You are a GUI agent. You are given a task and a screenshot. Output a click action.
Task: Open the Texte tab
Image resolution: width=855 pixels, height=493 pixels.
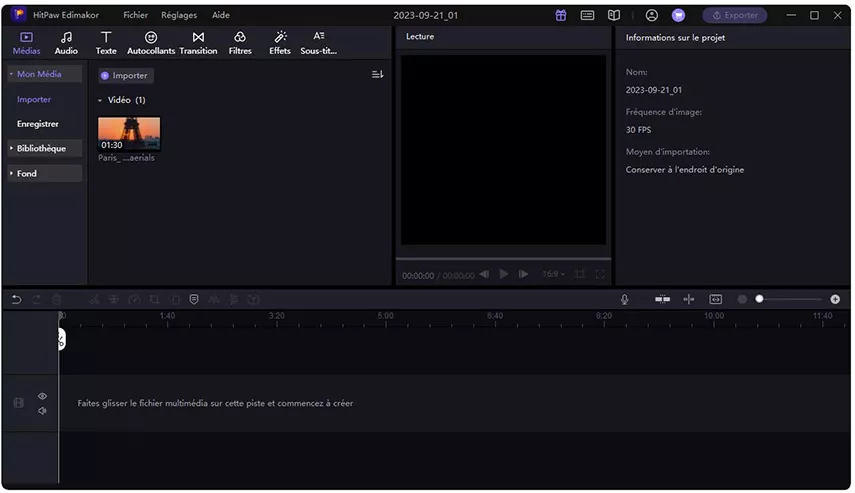tap(106, 43)
